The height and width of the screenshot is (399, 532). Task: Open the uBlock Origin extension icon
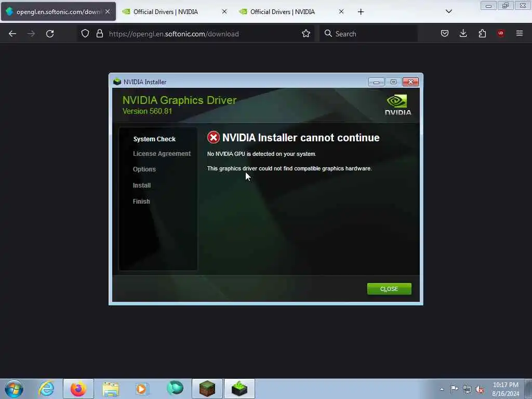(500, 33)
